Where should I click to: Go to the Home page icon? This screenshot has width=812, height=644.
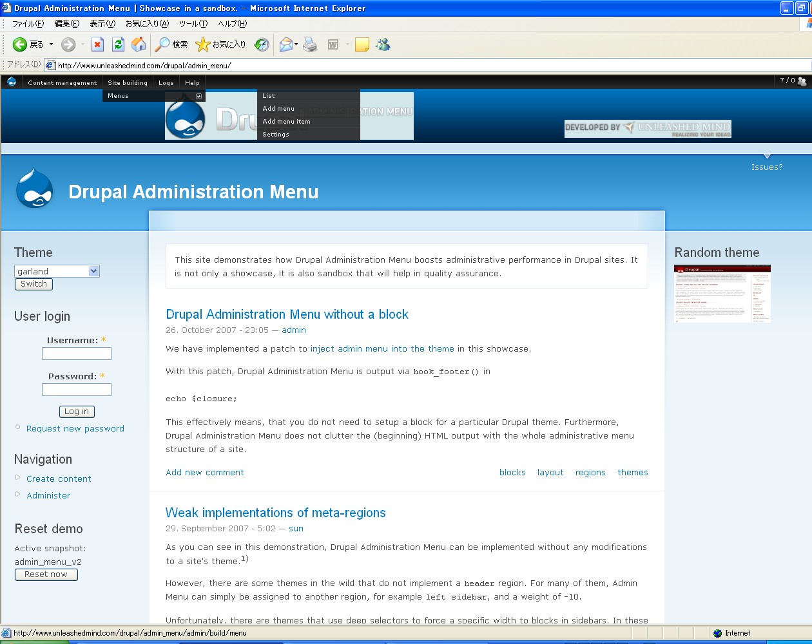click(x=139, y=44)
